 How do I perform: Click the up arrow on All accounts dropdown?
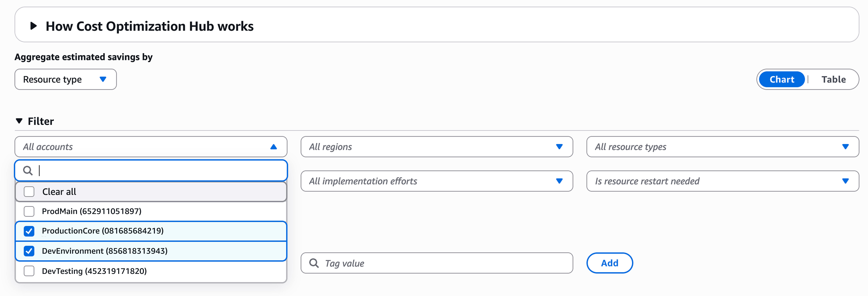274,147
